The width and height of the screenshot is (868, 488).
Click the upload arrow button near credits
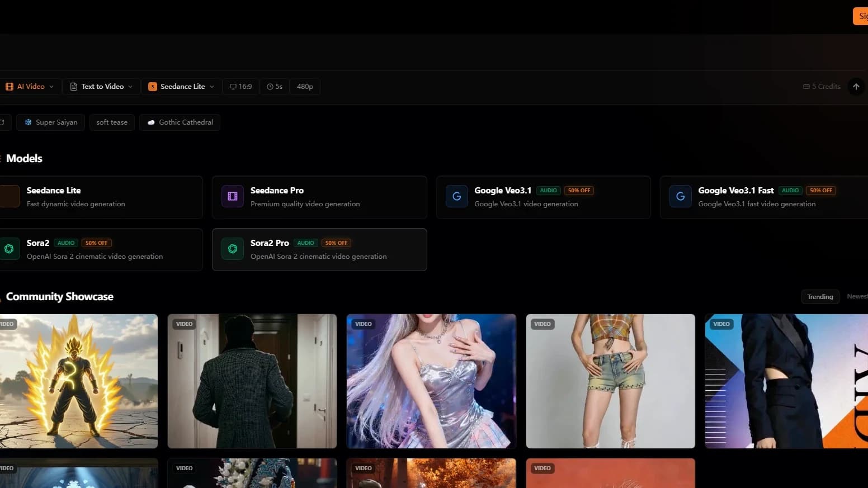coord(856,86)
